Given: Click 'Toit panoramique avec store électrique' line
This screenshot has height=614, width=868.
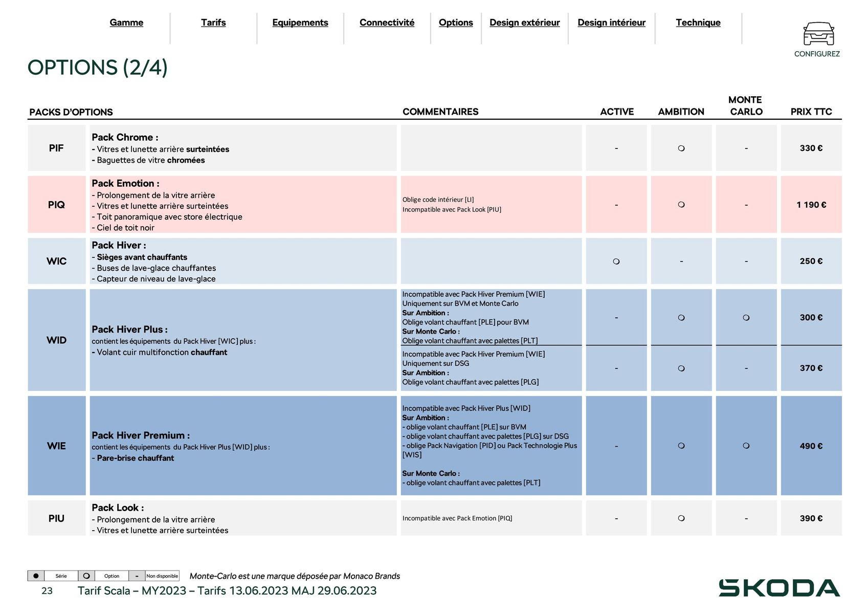Looking at the screenshot, I should pyautogui.click(x=169, y=217).
